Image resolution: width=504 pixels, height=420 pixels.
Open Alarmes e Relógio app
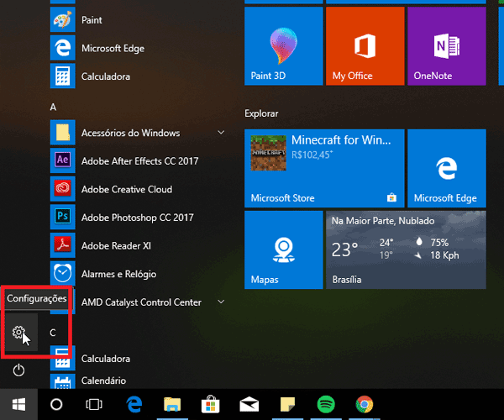pyautogui.click(x=139, y=274)
